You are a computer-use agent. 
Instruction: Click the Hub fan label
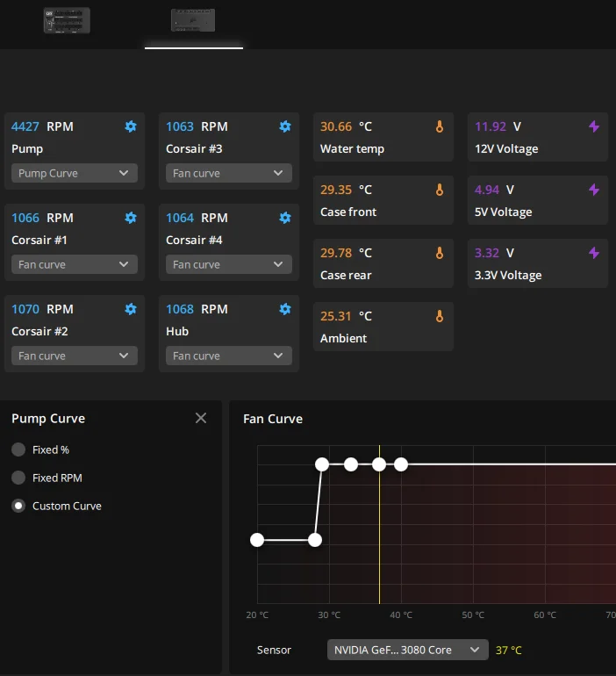click(x=177, y=331)
